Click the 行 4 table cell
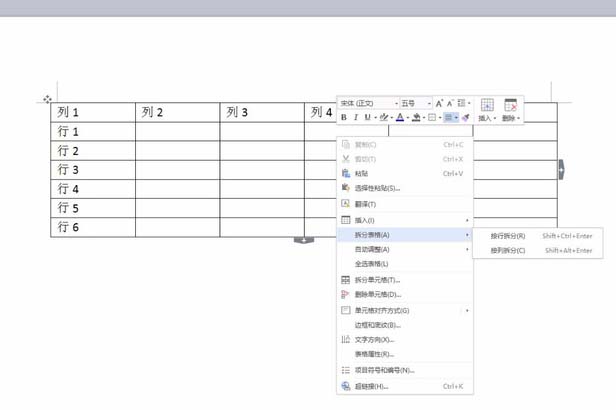 click(x=93, y=189)
